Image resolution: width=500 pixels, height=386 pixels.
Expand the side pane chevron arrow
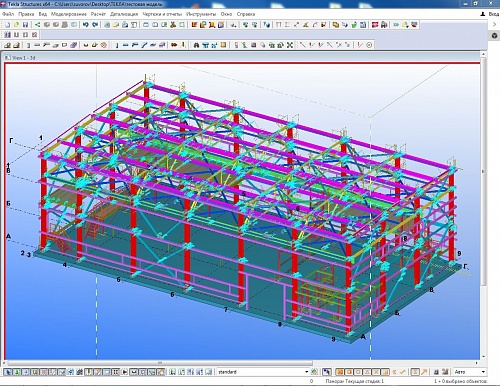494,24
